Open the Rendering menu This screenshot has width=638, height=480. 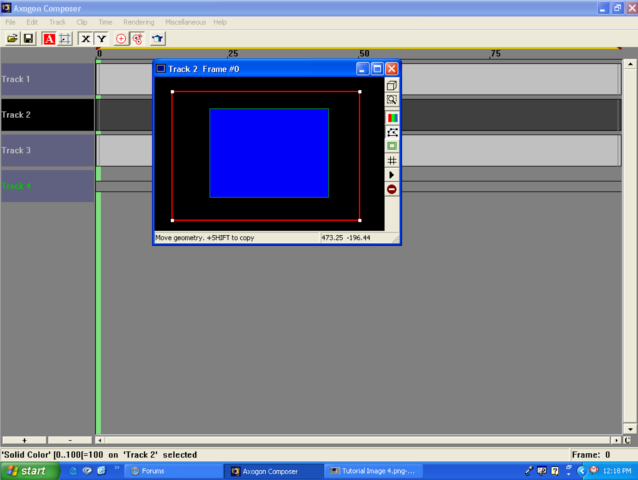click(139, 22)
